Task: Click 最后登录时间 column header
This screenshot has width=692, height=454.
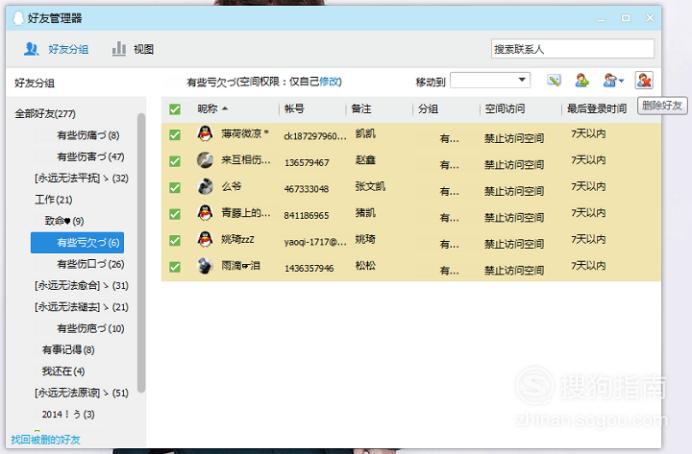Action: pos(597,109)
